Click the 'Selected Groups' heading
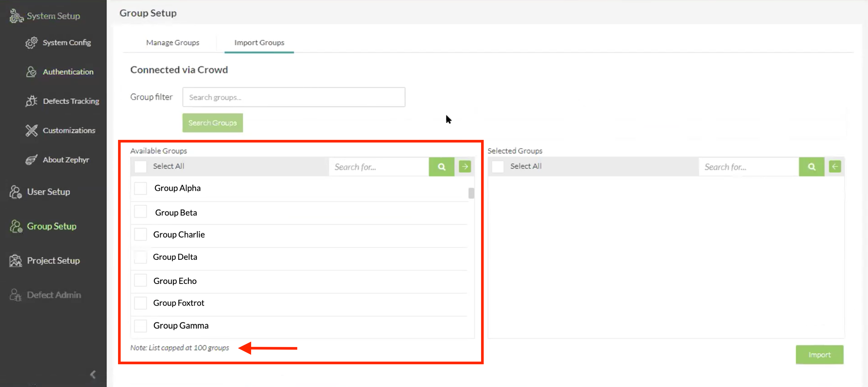 (515, 151)
